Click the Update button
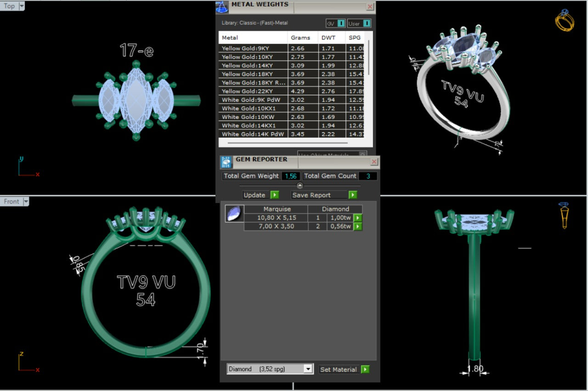This screenshot has height=391, width=588. coord(256,195)
